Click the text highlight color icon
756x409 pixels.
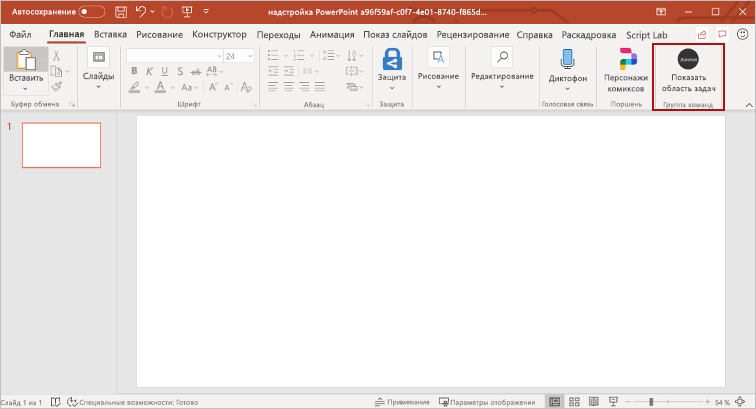tap(135, 87)
